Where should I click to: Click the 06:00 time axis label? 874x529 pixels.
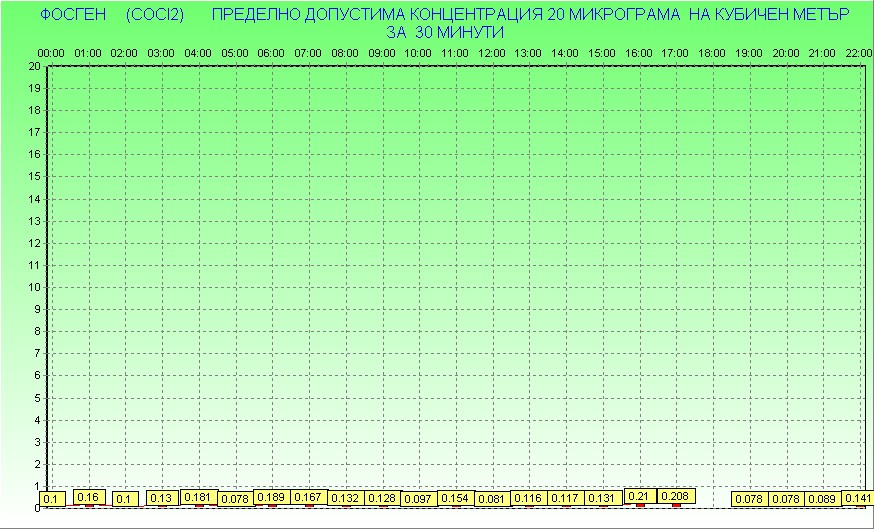[x=271, y=54]
